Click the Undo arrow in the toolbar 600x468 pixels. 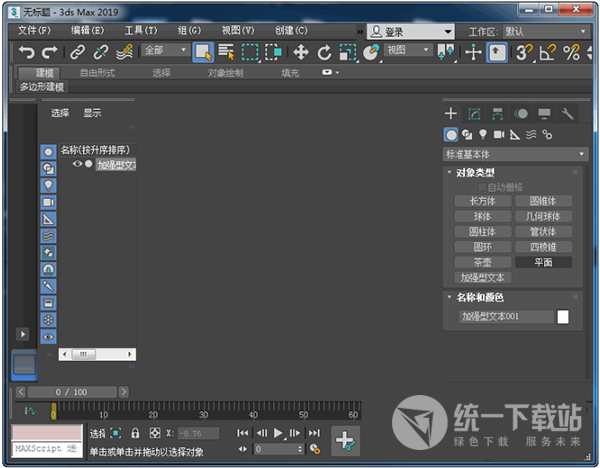tap(27, 52)
